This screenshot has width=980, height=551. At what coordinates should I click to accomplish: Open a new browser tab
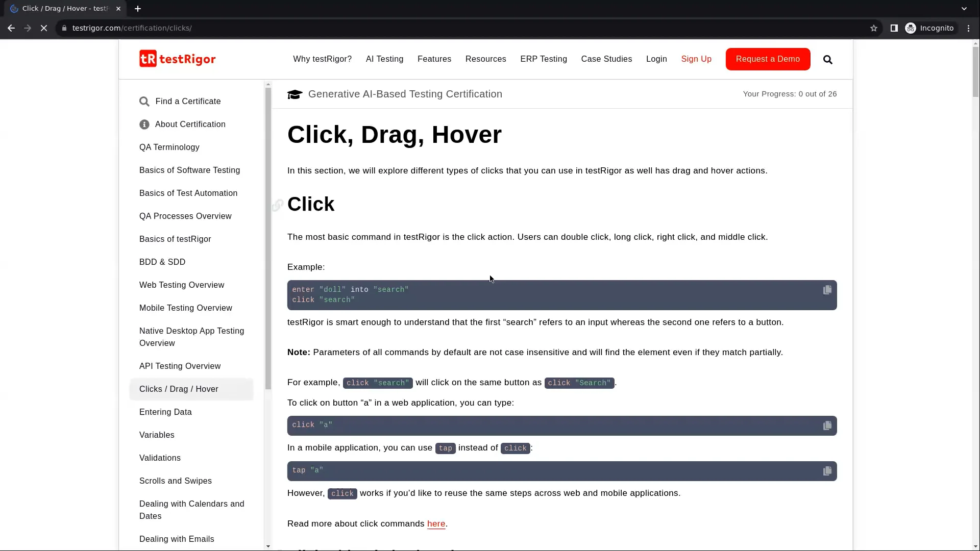point(138,9)
